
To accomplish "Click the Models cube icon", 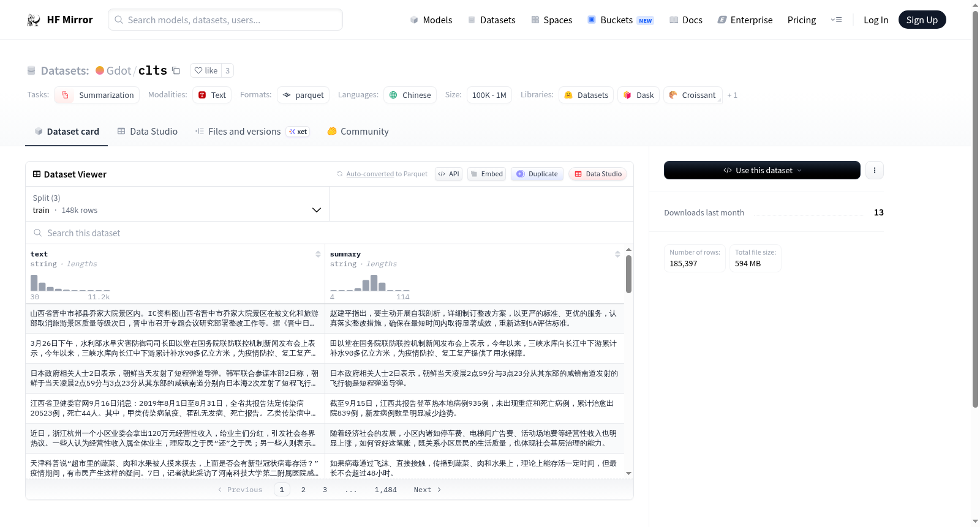I will tap(414, 20).
